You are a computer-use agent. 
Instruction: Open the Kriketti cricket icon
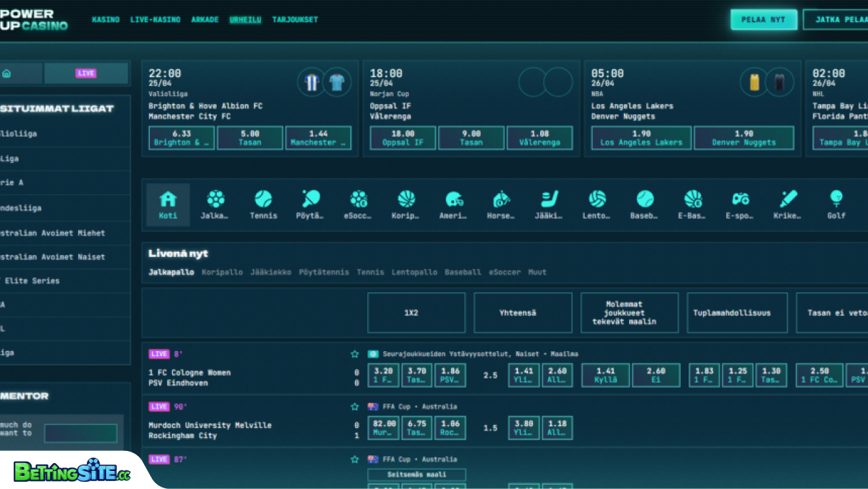pos(788,205)
